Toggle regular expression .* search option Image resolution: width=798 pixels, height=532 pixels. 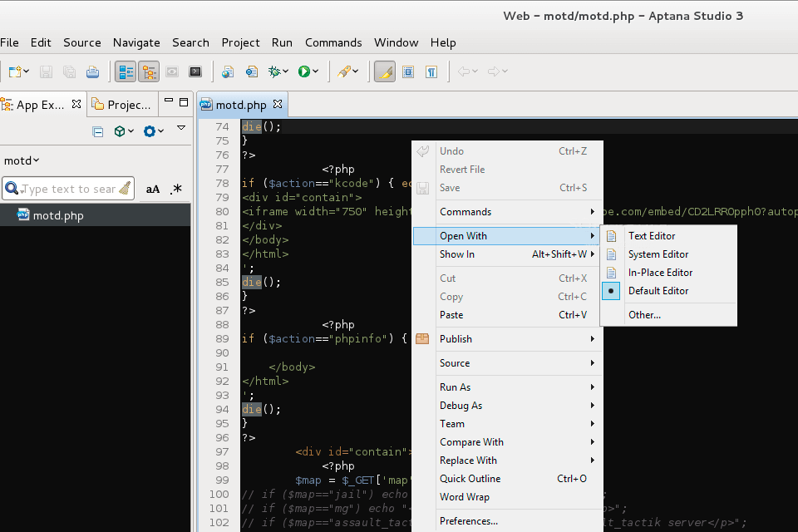176,189
